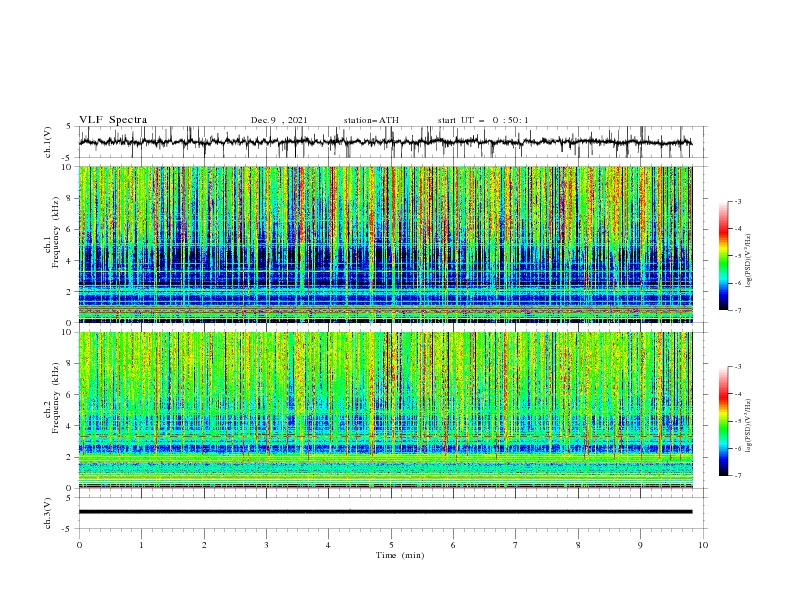Click time axis tick label "1"
Image resolution: width=792 pixels, height=612 pixels.
[x=141, y=545]
